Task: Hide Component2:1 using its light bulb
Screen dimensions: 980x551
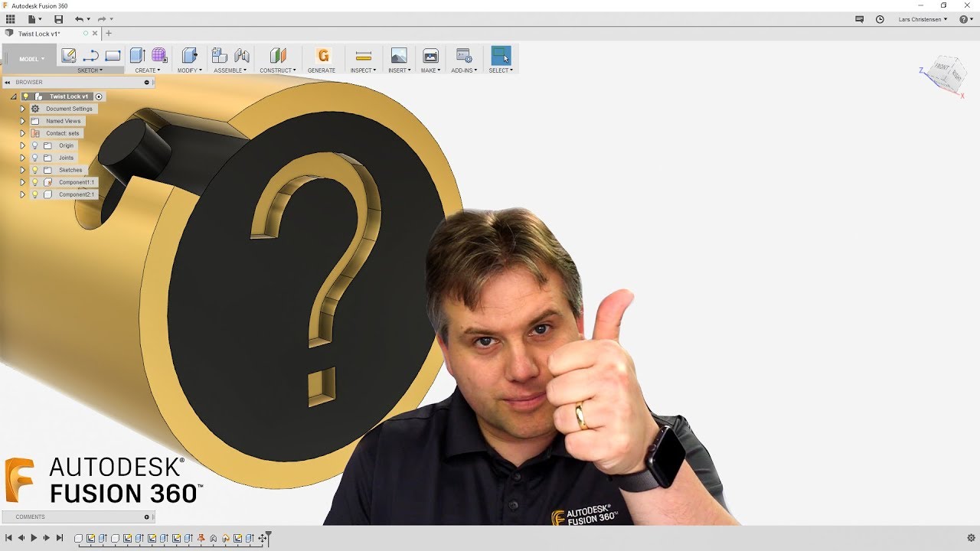Action: tap(34, 194)
